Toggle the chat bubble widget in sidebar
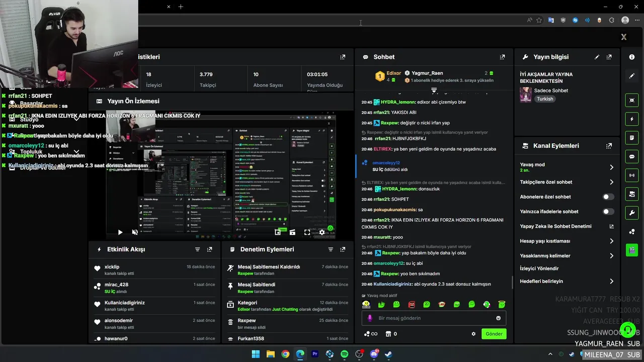This screenshot has height=362, width=644. click(x=632, y=156)
